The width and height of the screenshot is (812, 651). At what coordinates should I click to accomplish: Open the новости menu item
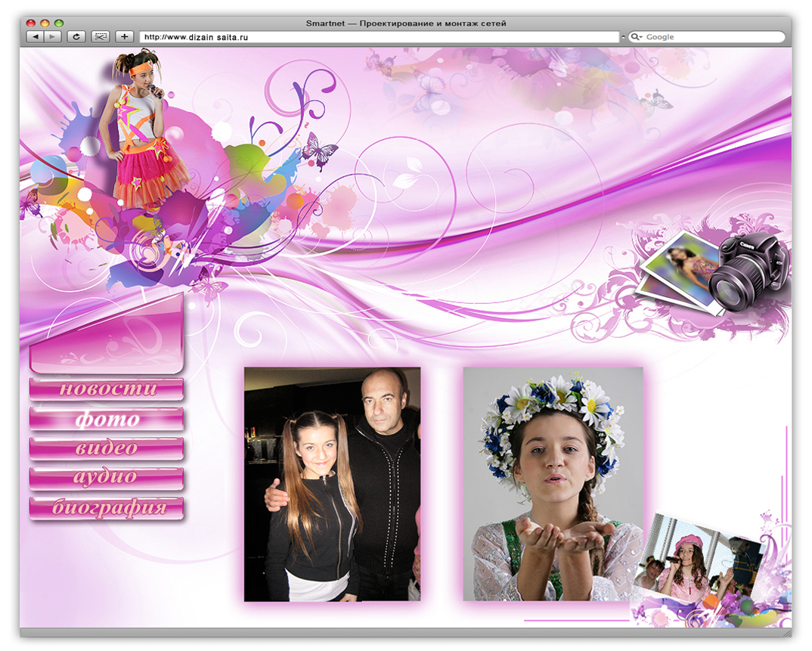click(x=107, y=389)
